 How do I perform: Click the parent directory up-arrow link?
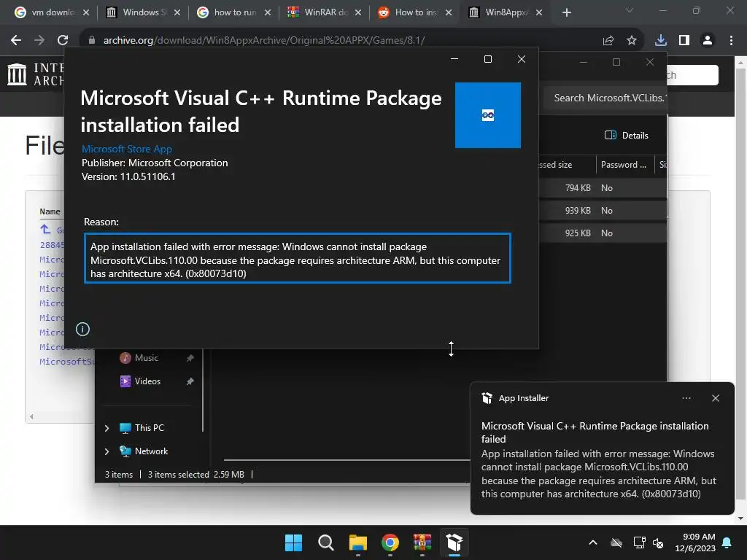tap(45, 229)
